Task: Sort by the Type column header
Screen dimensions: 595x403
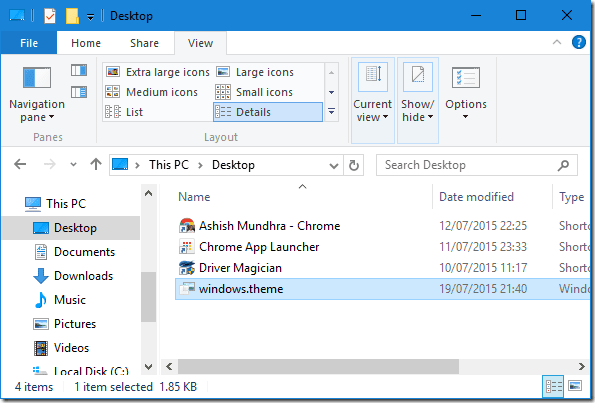Action: pyautogui.click(x=571, y=197)
